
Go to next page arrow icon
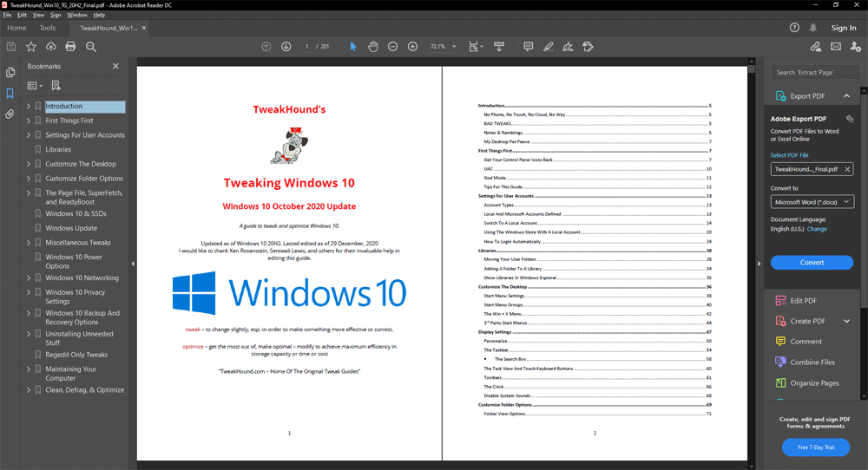[286, 47]
